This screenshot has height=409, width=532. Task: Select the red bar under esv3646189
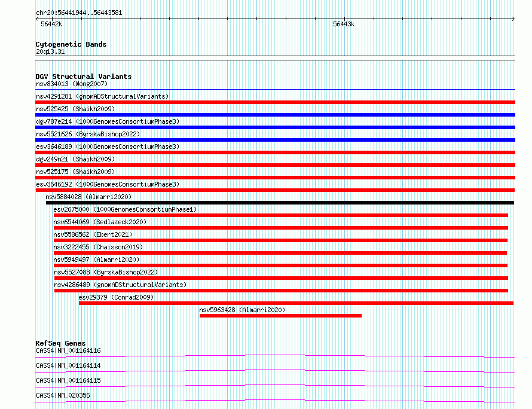(x=275, y=152)
